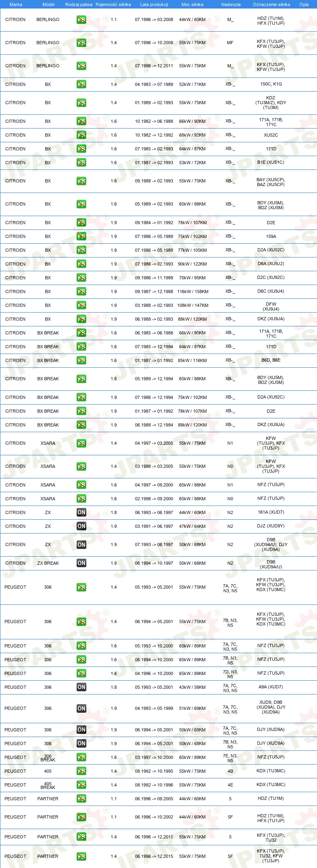This screenshot has height=868, width=317.
Task: Click date range 08.1992 -> 10.1995
Action: (x=154, y=771)
